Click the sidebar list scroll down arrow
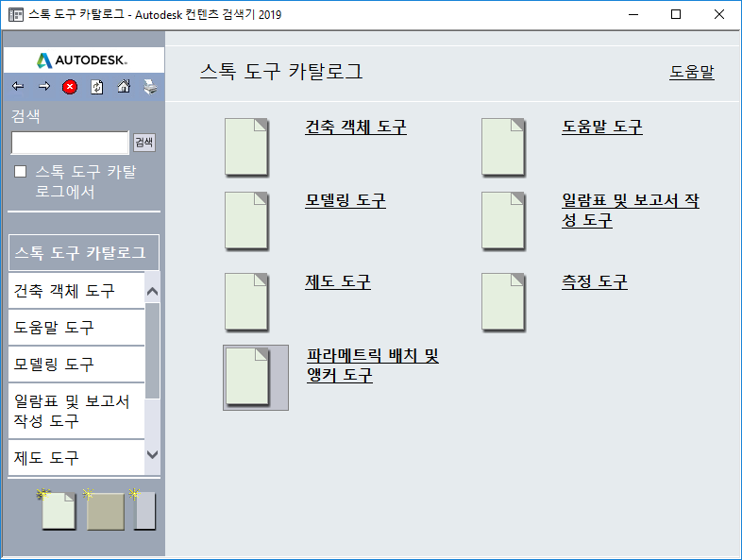Screen dimensions: 742x560 [152, 455]
